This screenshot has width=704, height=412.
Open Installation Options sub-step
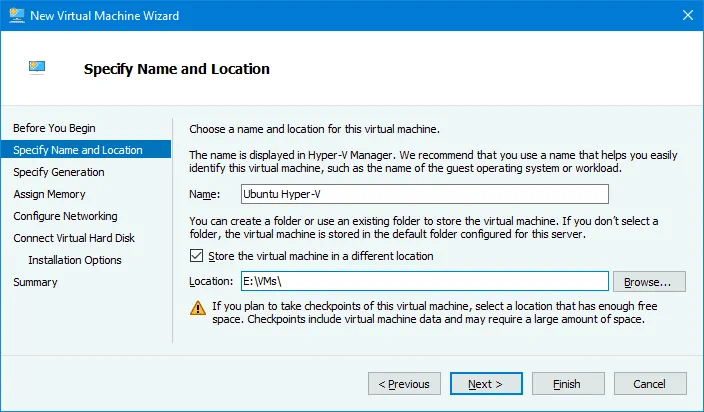[x=75, y=260]
